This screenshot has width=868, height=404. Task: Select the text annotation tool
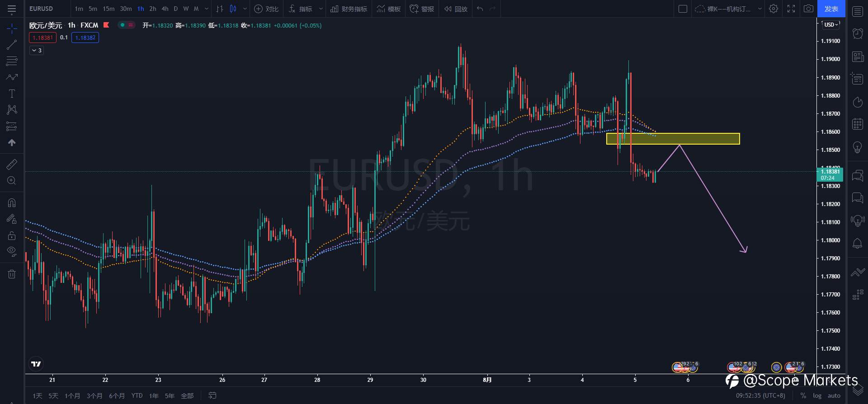(x=12, y=94)
